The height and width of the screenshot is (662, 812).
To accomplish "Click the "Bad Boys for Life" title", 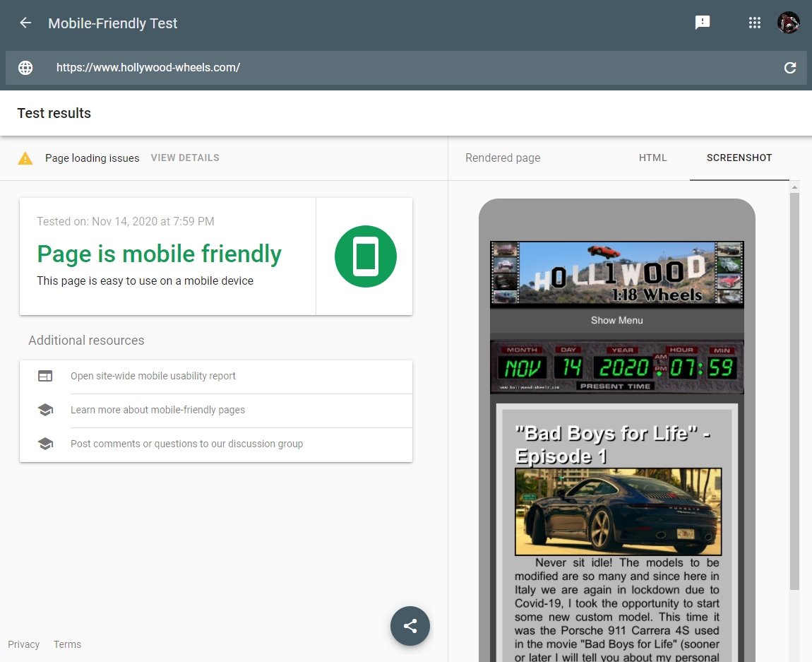I will coord(612,444).
